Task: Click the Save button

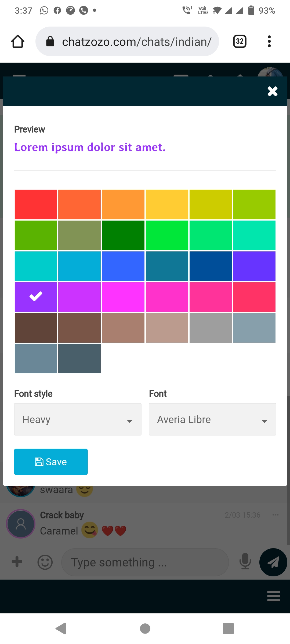Action: (51, 462)
